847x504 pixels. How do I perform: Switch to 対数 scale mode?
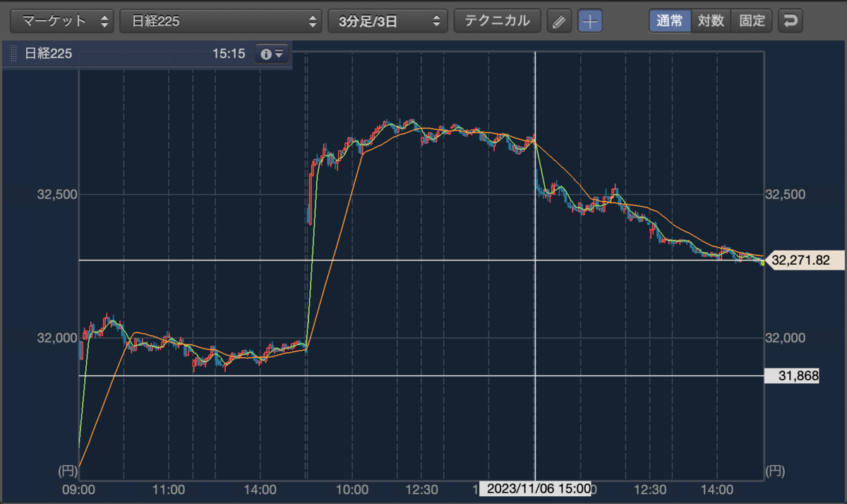point(711,20)
